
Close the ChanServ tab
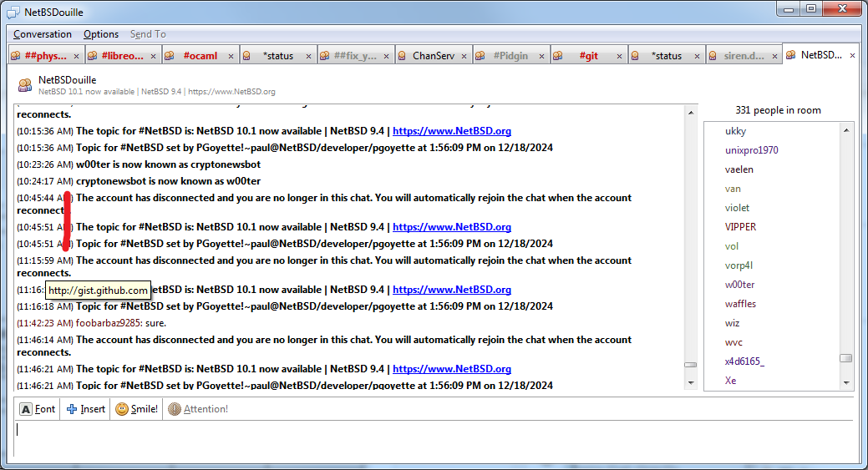coord(464,57)
